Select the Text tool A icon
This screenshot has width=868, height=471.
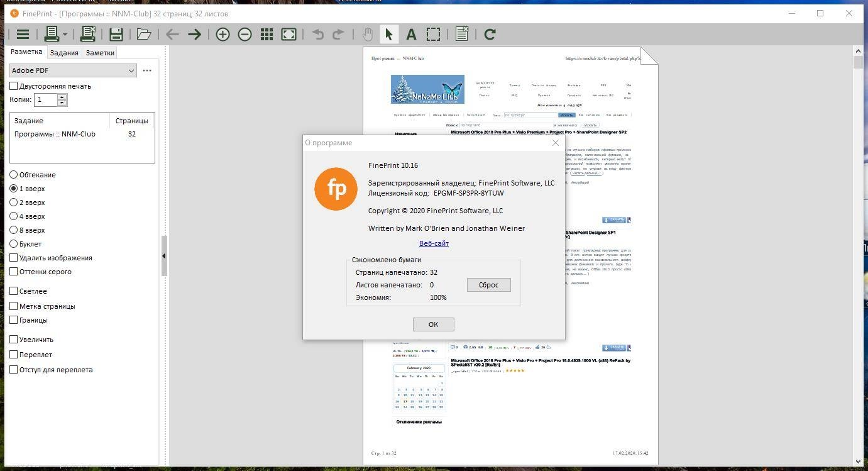coord(411,35)
